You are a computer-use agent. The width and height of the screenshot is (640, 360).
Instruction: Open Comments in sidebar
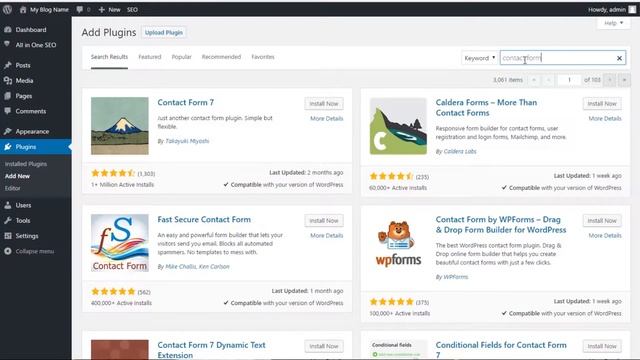coord(31,111)
